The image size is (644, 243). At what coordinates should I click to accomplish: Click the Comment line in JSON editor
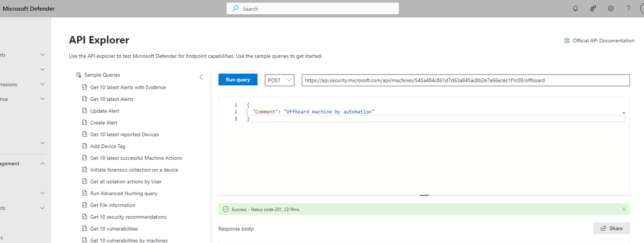coord(313,112)
